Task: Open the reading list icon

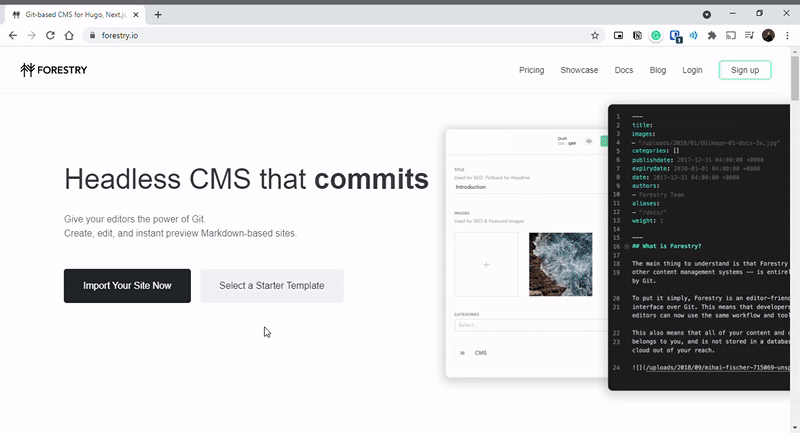Action: coord(749,35)
